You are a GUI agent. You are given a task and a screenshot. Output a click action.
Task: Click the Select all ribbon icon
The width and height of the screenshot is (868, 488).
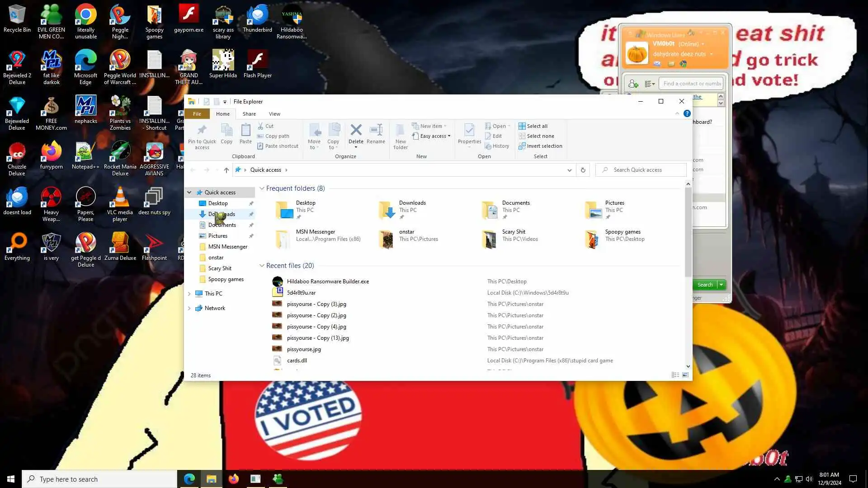pyautogui.click(x=522, y=126)
